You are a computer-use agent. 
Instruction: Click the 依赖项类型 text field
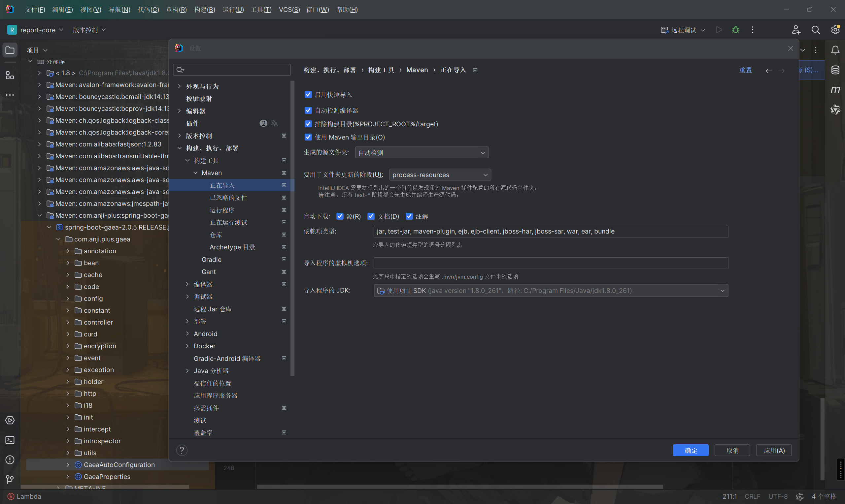pyautogui.click(x=551, y=232)
